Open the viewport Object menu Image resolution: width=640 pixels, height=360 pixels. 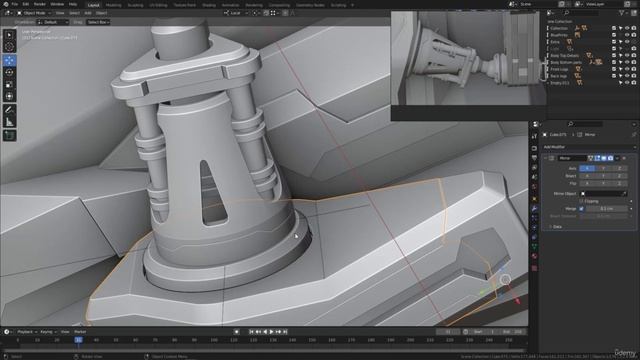tap(101, 13)
